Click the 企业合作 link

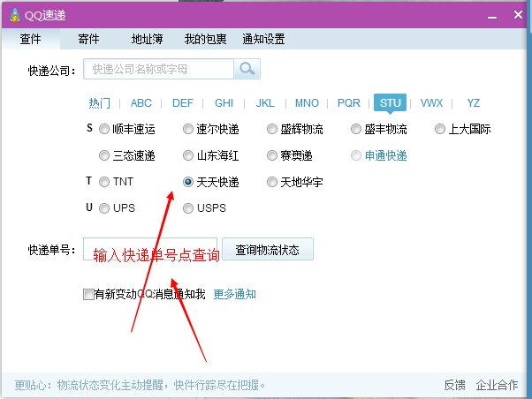click(497, 385)
